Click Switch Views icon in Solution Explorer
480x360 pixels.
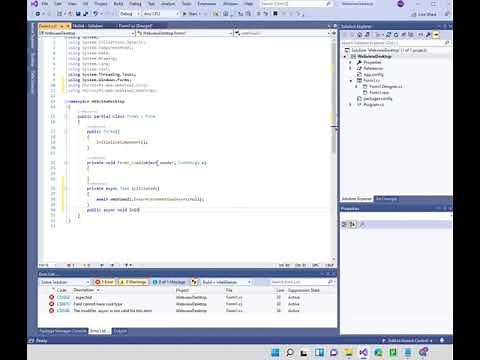[x=367, y=35]
